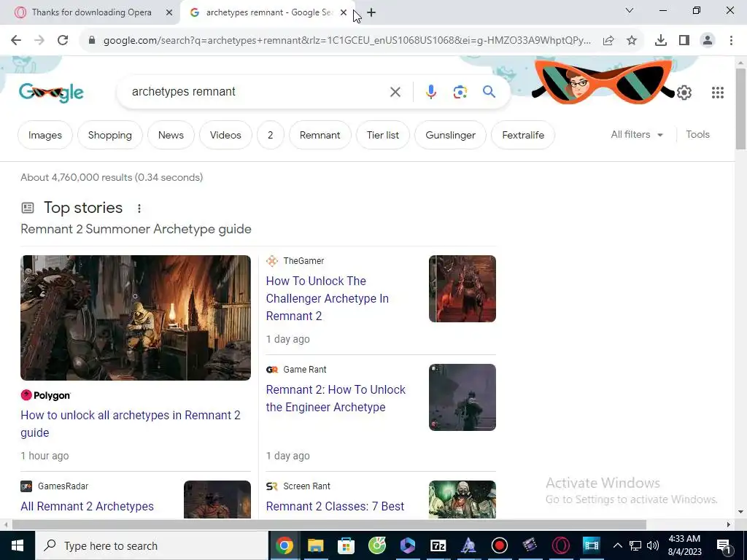Screen dimensions: 747x560
Task: Start voice search with microphone icon
Action: click(x=430, y=92)
